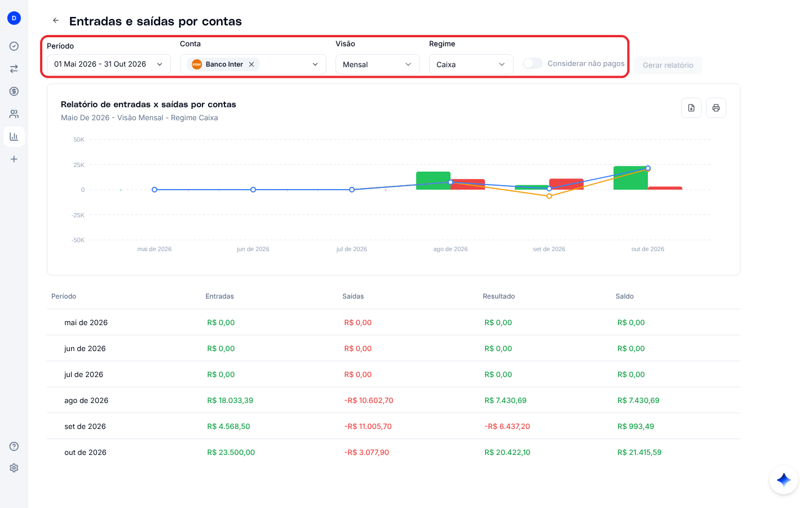Open the reports bar-chart sidebar icon
The height and width of the screenshot is (508, 812).
14,137
